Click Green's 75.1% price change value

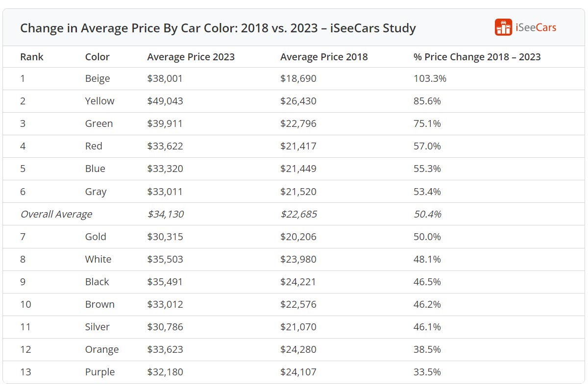427,123
